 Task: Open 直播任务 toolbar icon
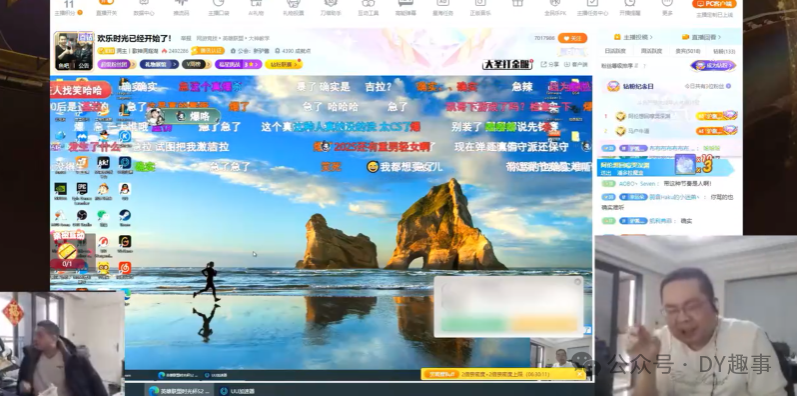tap(443, 8)
